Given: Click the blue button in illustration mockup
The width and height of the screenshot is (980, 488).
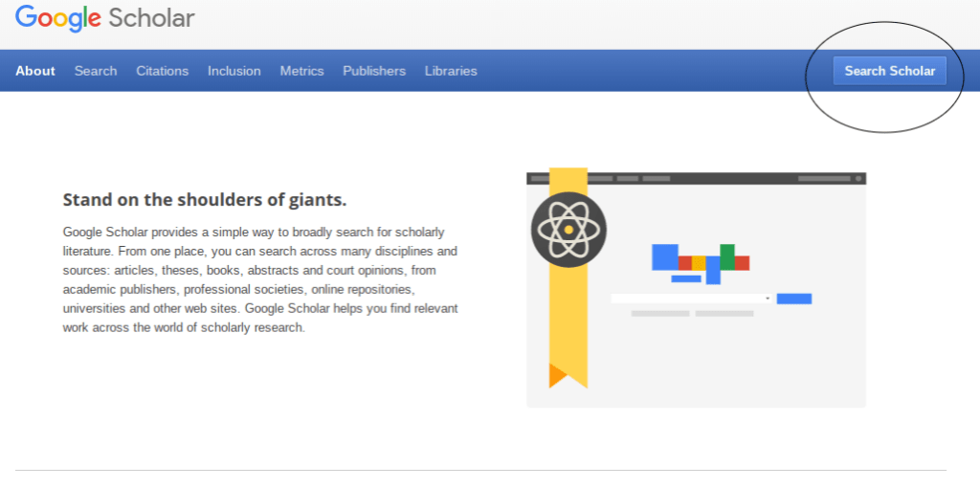Looking at the screenshot, I should click(793, 299).
